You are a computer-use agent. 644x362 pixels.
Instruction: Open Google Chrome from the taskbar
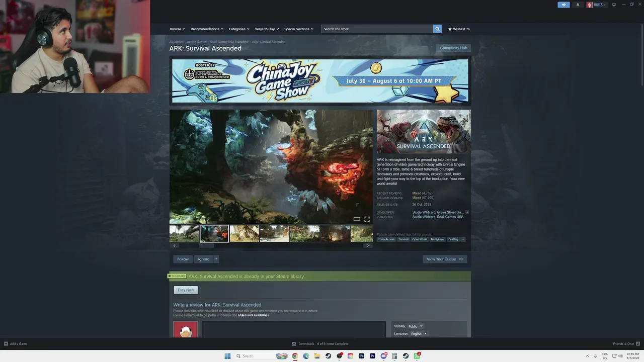click(x=295, y=356)
